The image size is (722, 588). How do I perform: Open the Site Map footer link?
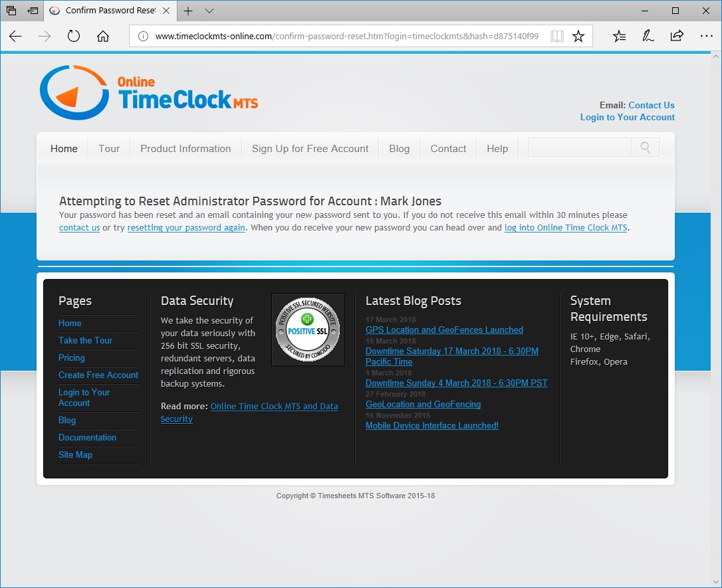click(x=75, y=454)
